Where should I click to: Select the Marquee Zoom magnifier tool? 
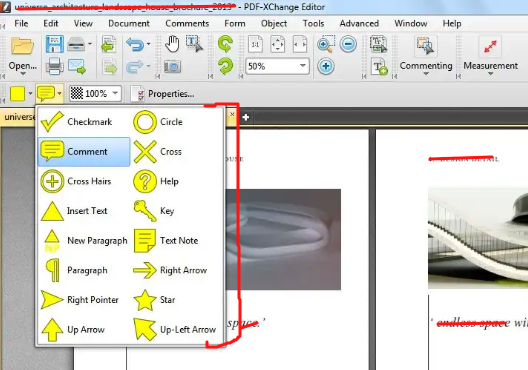tap(326, 44)
